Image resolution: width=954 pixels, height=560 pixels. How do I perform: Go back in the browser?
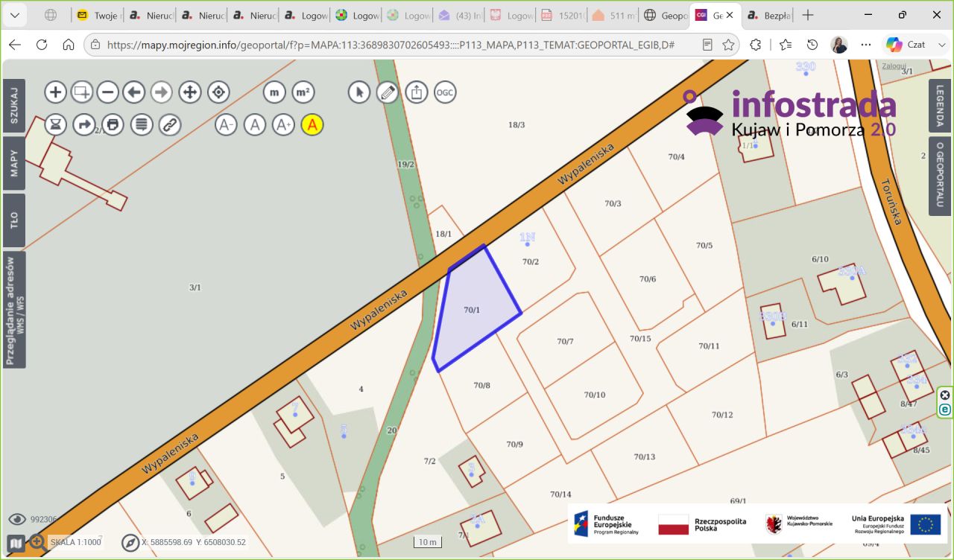15,45
